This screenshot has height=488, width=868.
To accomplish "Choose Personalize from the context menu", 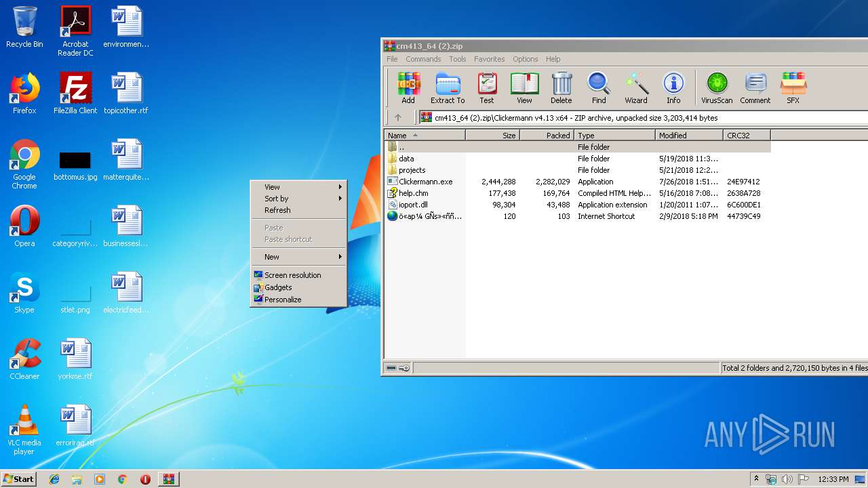I will pyautogui.click(x=298, y=300).
